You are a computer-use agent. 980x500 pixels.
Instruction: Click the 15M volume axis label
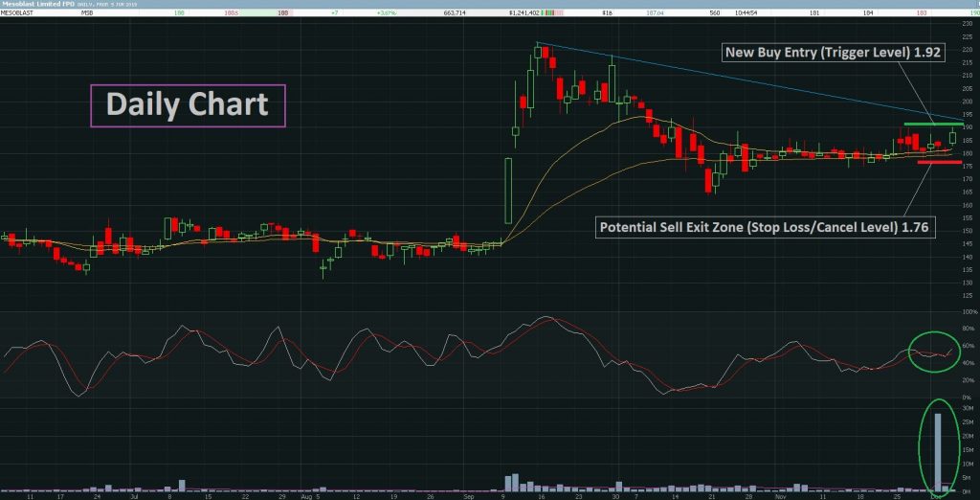969,450
